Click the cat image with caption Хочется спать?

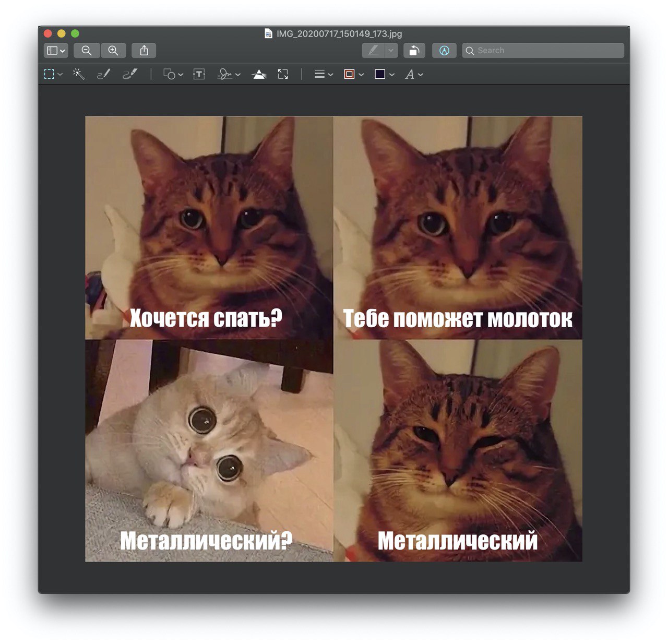tap(209, 228)
